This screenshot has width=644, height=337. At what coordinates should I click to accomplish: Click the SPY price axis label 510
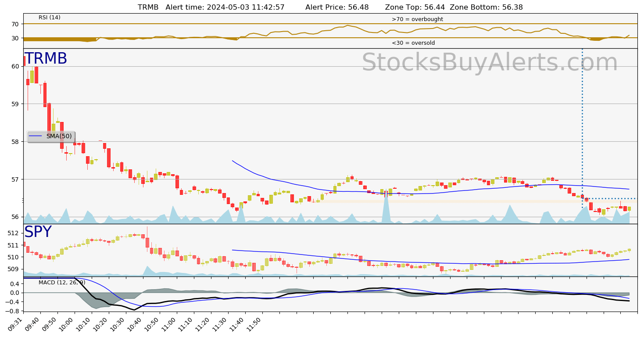coord(14,257)
